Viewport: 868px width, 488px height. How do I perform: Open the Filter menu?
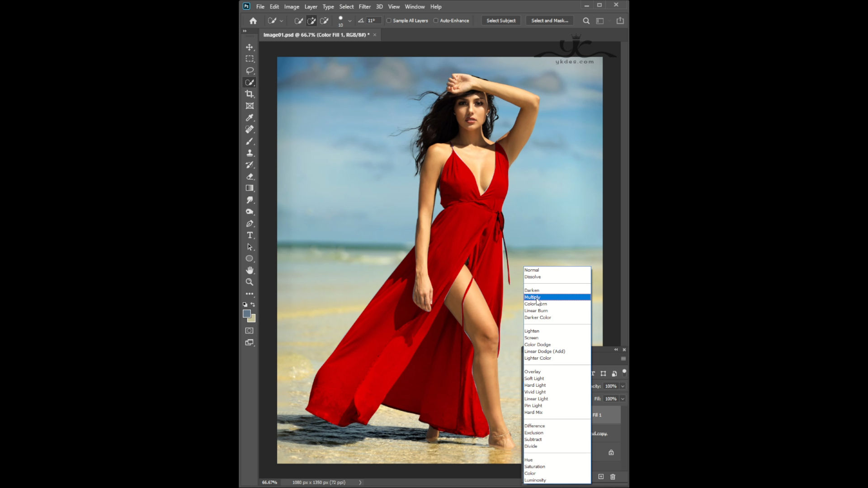[364, 7]
